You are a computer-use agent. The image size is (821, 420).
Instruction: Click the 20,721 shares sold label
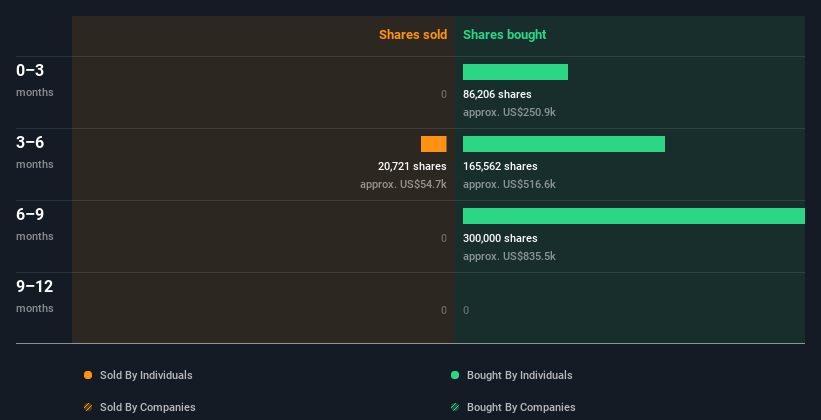pos(412,167)
